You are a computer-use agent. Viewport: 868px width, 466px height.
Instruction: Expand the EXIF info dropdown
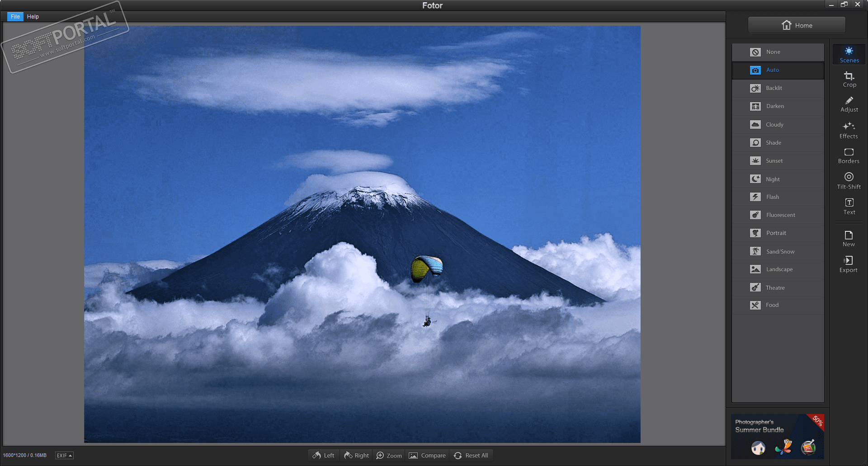click(x=64, y=456)
